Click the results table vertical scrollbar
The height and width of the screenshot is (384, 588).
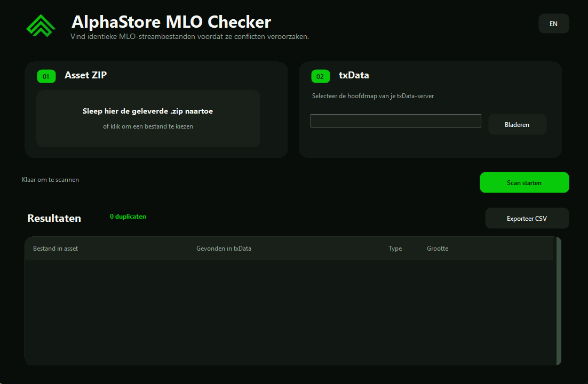click(x=558, y=301)
